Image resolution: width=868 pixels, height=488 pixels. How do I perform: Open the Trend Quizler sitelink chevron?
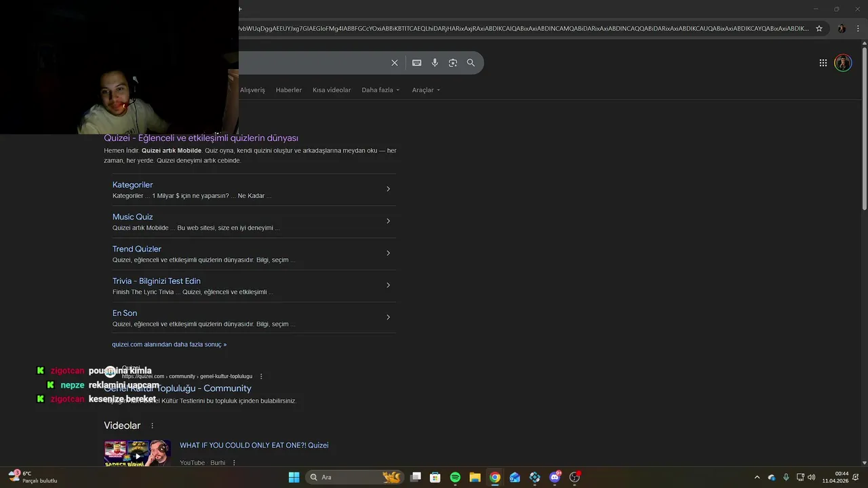388,253
